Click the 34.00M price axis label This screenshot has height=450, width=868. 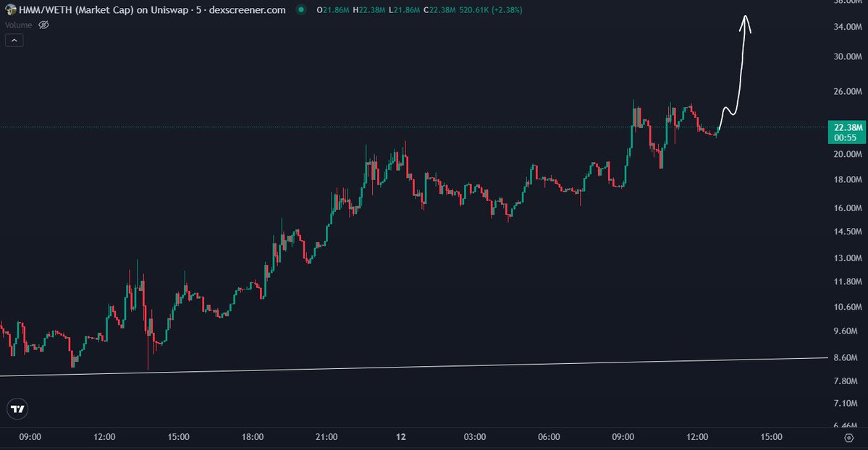[x=848, y=27]
